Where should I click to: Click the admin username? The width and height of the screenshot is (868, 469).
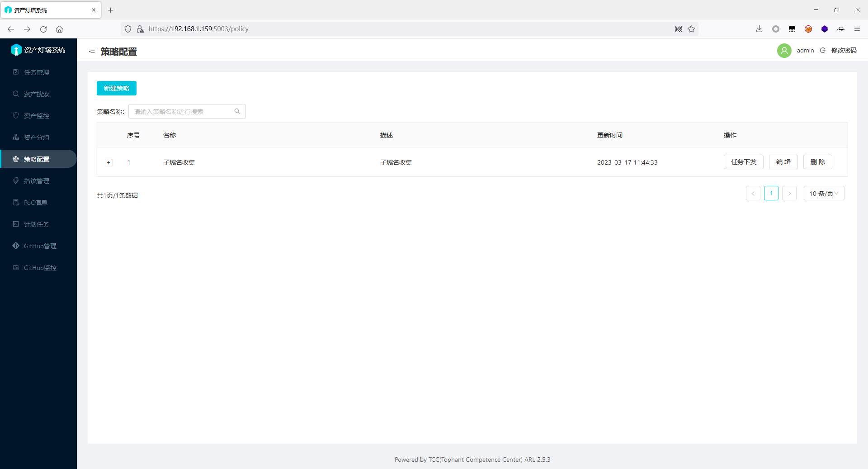(x=805, y=50)
